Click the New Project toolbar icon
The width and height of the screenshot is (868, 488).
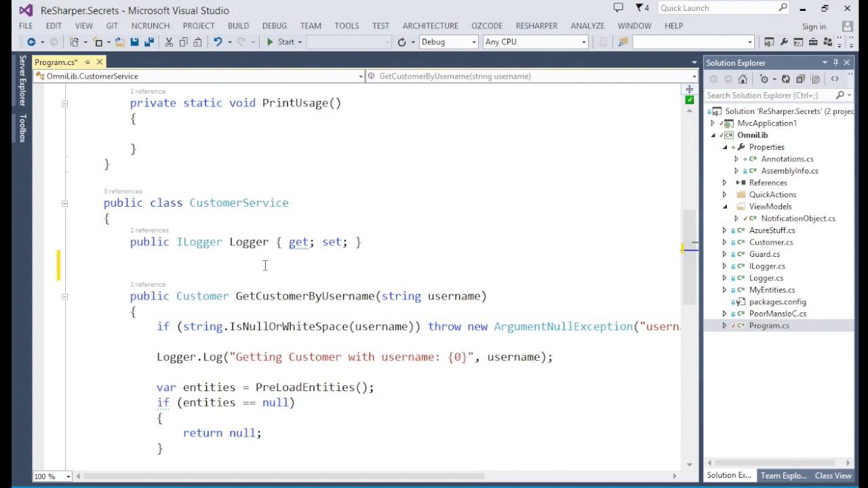coord(74,42)
